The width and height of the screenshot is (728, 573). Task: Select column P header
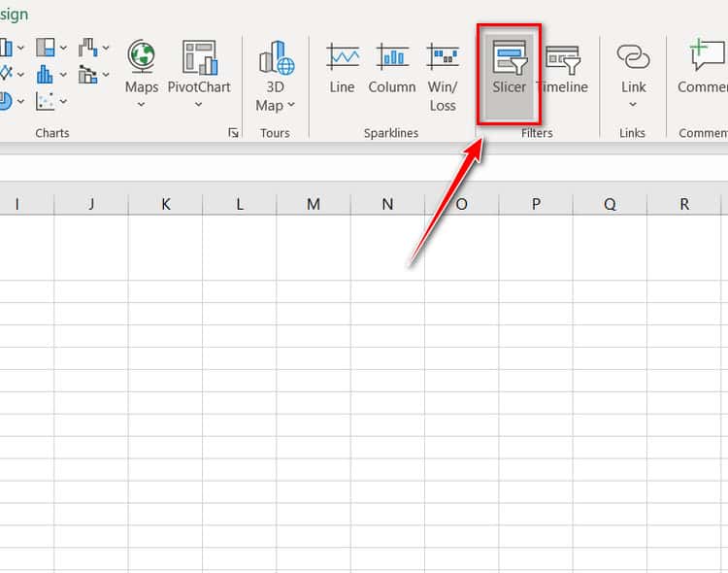click(x=536, y=204)
